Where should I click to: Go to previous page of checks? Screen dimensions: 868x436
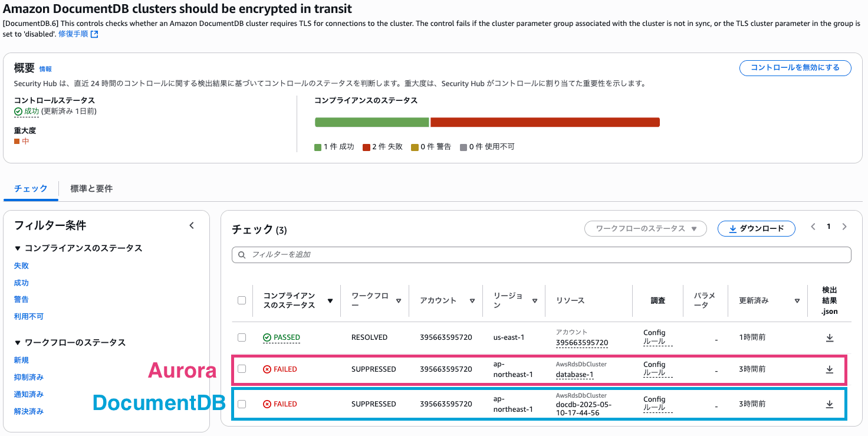click(813, 227)
